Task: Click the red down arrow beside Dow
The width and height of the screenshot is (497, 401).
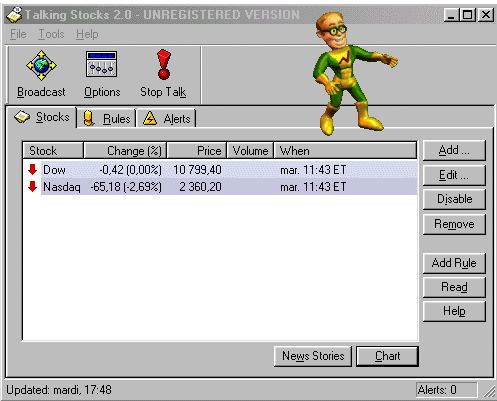Action: pyautogui.click(x=32, y=169)
